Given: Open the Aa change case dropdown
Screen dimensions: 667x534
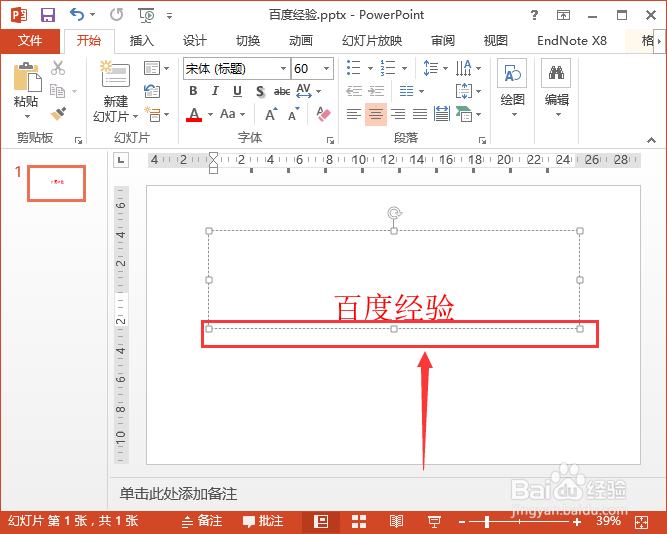Looking at the screenshot, I should click(x=233, y=114).
